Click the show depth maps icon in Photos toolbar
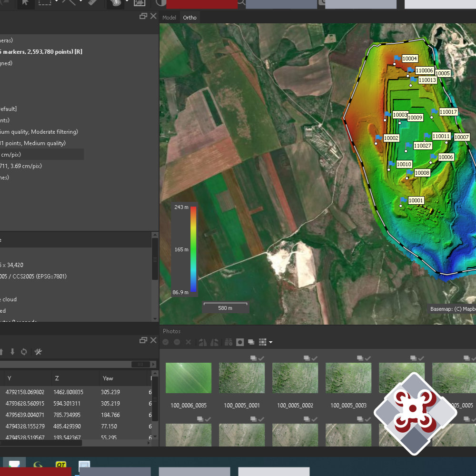 pyautogui.click(x=251, y=342)
